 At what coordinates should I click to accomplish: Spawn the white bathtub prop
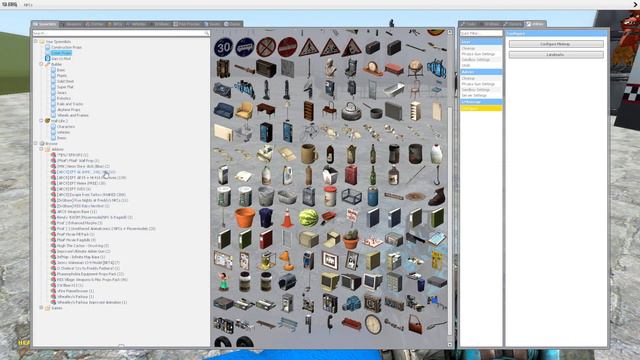click(x=394, y=89)
